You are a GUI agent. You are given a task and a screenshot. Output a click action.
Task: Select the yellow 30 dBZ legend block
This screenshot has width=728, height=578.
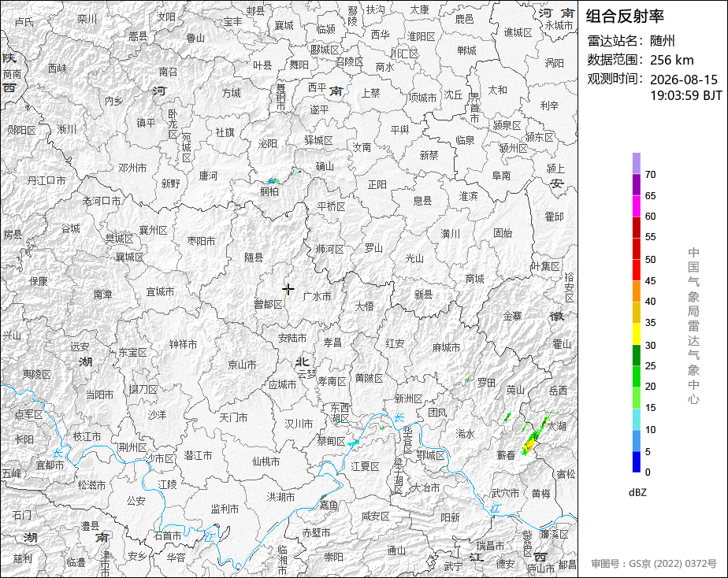point(636,334)
